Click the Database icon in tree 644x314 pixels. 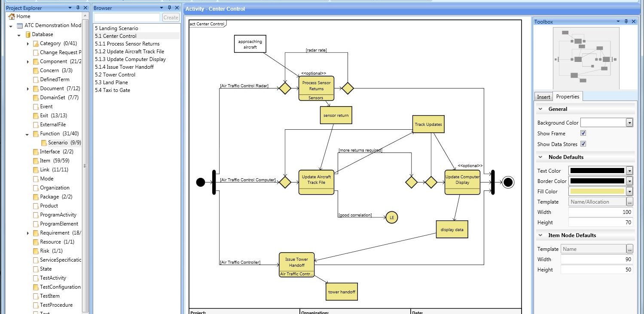tap(28, 34)
